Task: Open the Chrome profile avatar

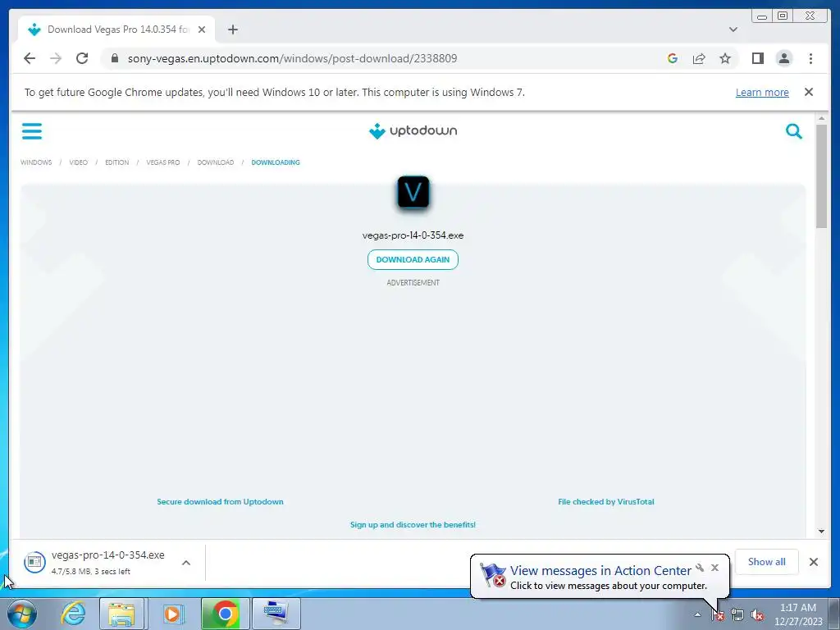Action: click(783, 58)
